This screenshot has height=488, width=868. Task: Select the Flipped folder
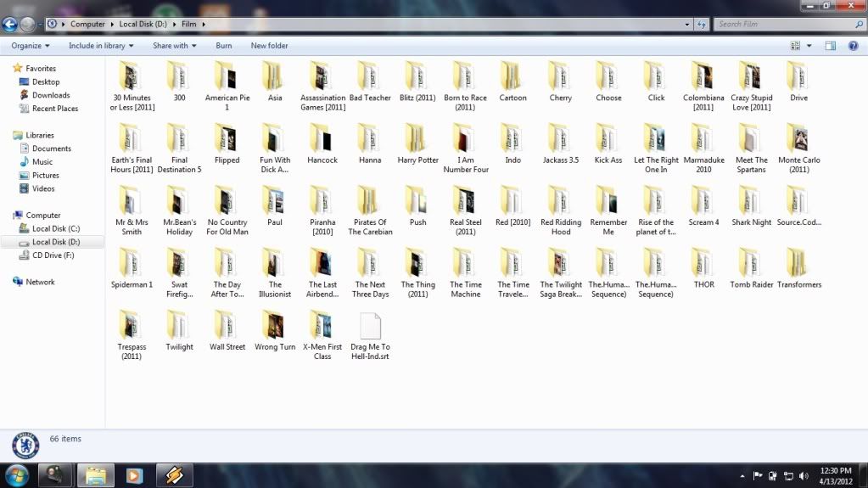[227, 144]
